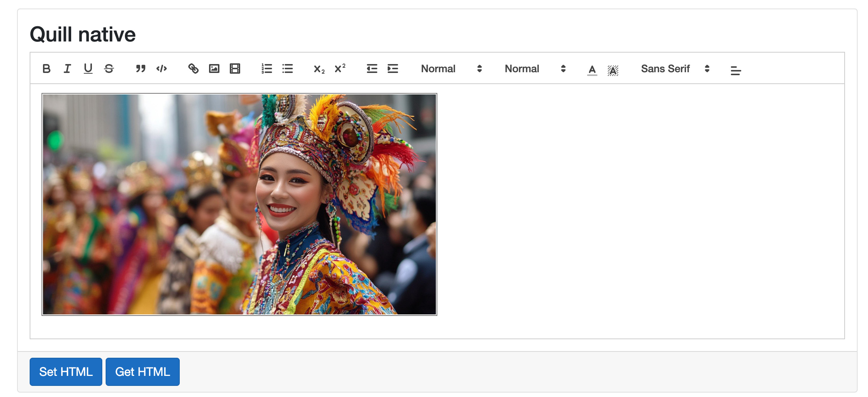Toggle subscript formatting
868x397 pixels.
point(319,69)
